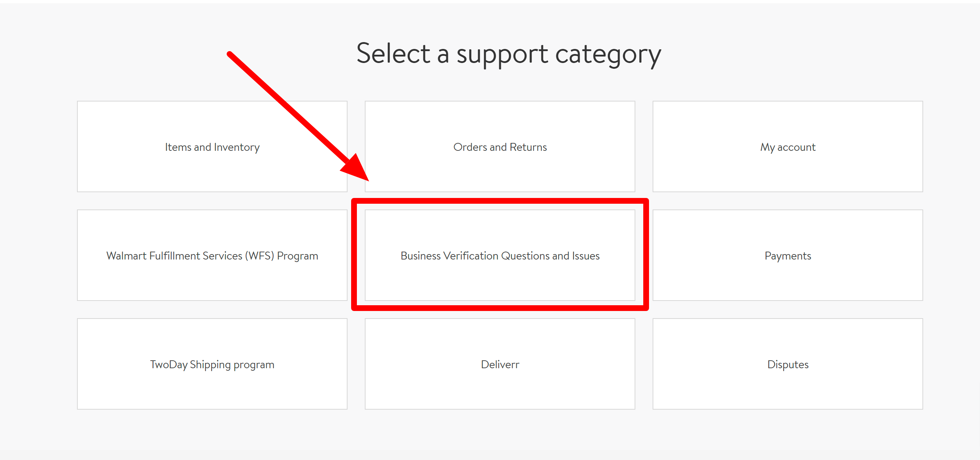The image size is (980, 460).
Task: Click the "Walmart Fulfillment Services (WFS) Program" label text
Action: [x=212, y=256]
